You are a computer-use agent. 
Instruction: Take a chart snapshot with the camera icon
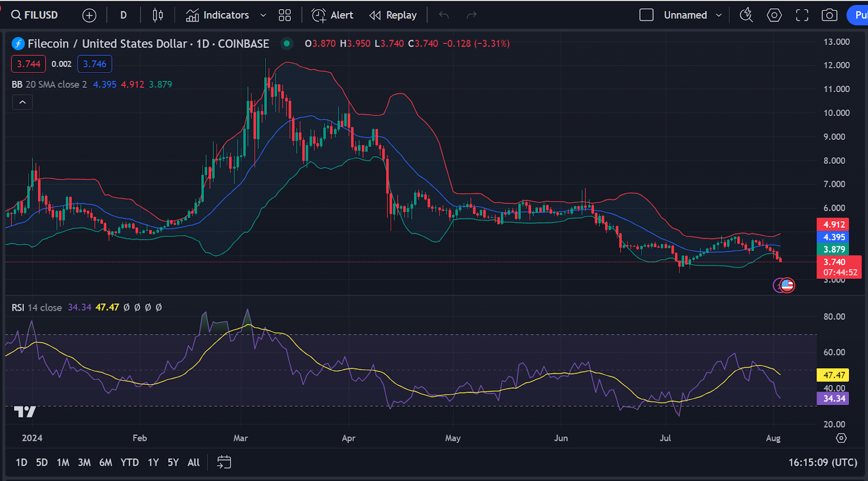(x=829, y=15)
